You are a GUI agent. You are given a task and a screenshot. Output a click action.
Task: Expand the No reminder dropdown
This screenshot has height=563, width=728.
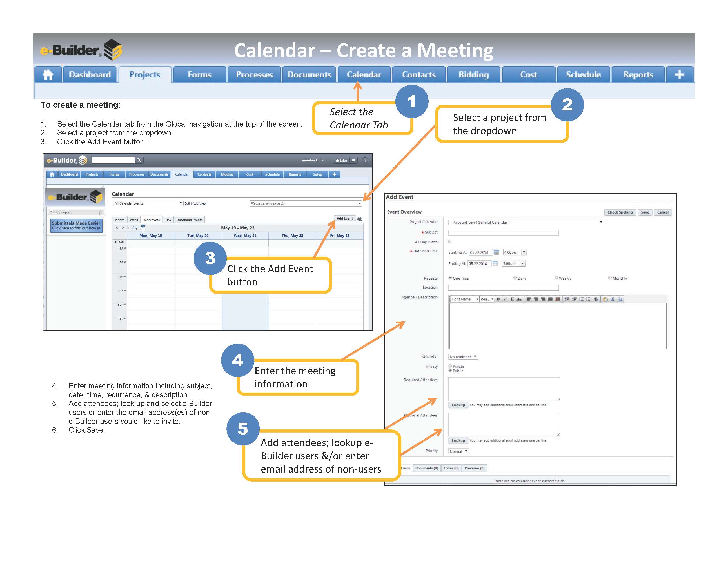(x=463, y=357)
